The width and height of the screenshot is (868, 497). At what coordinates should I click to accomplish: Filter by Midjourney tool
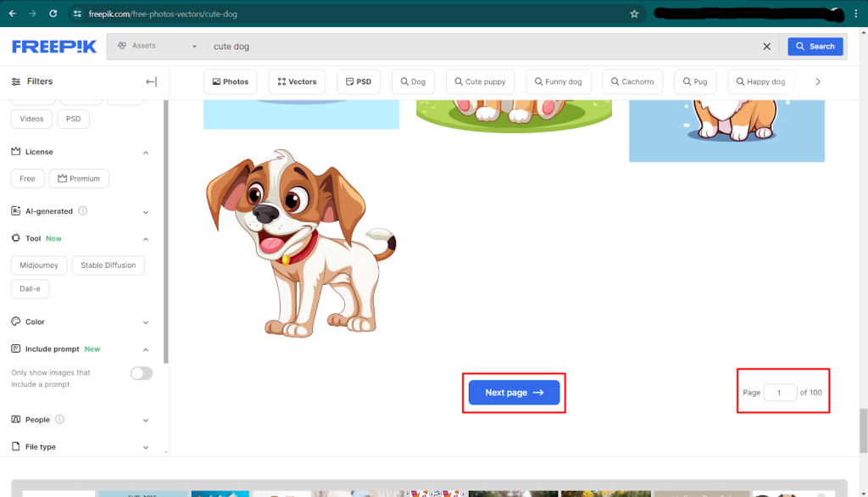[x=39, y=265]
